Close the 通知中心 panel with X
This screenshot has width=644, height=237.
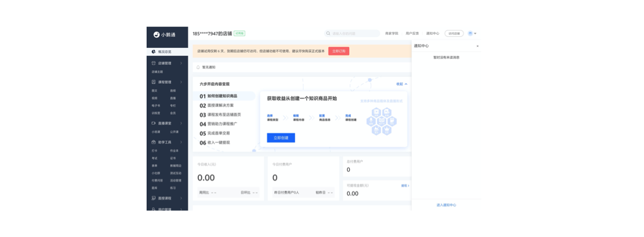pyautogui.click(x=477, y=46)
